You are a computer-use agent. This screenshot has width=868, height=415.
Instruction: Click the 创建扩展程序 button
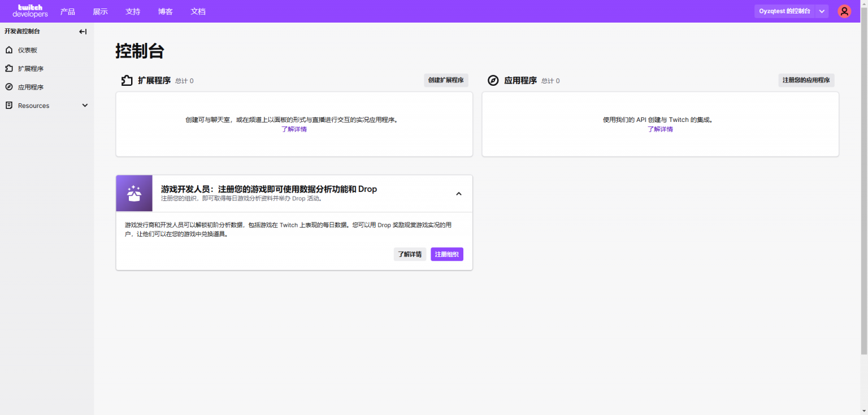(x=446, y=80)
